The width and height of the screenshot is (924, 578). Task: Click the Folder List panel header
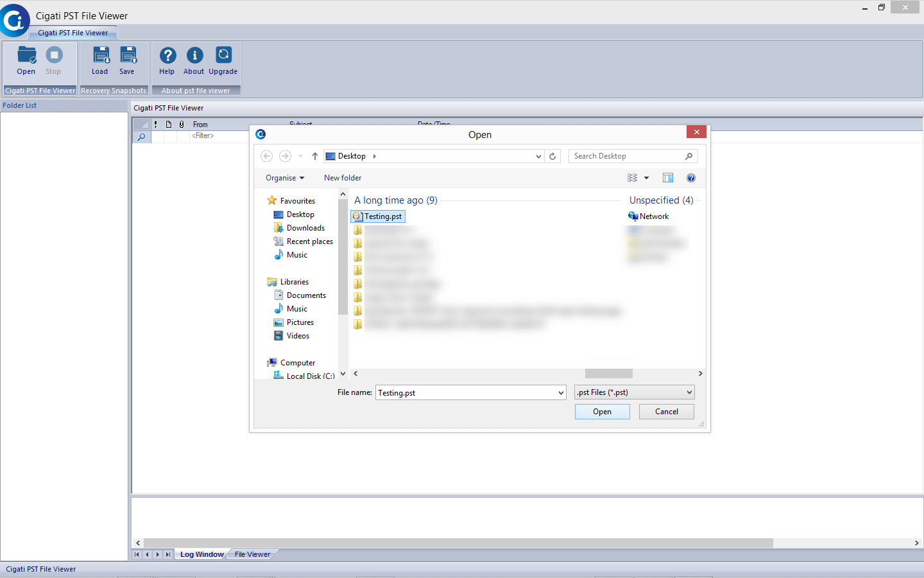point(64,105)
